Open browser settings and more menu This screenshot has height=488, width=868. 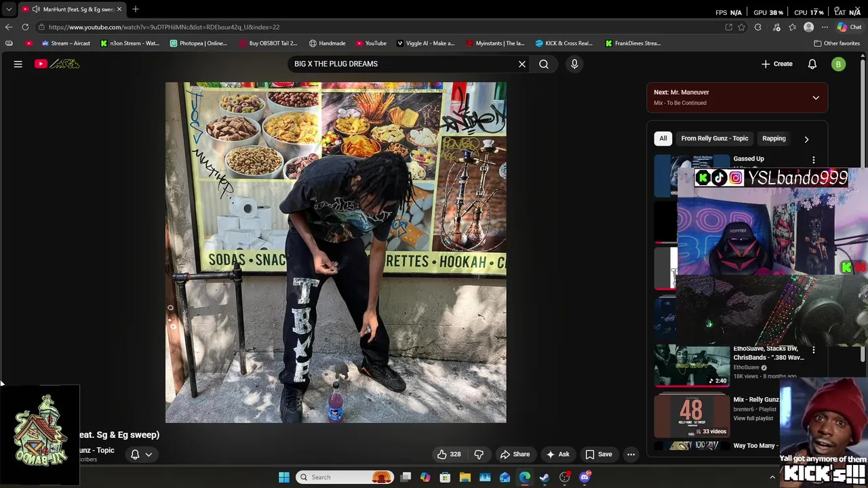825,27
